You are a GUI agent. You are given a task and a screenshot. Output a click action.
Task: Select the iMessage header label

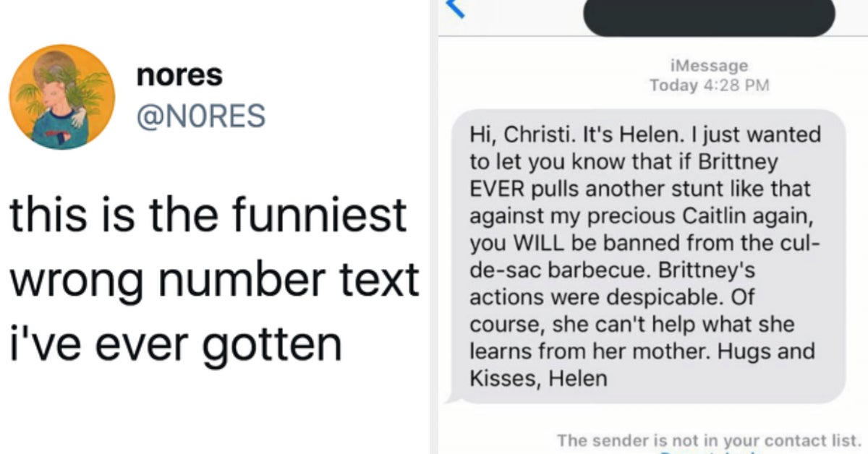tap(709, 65)
